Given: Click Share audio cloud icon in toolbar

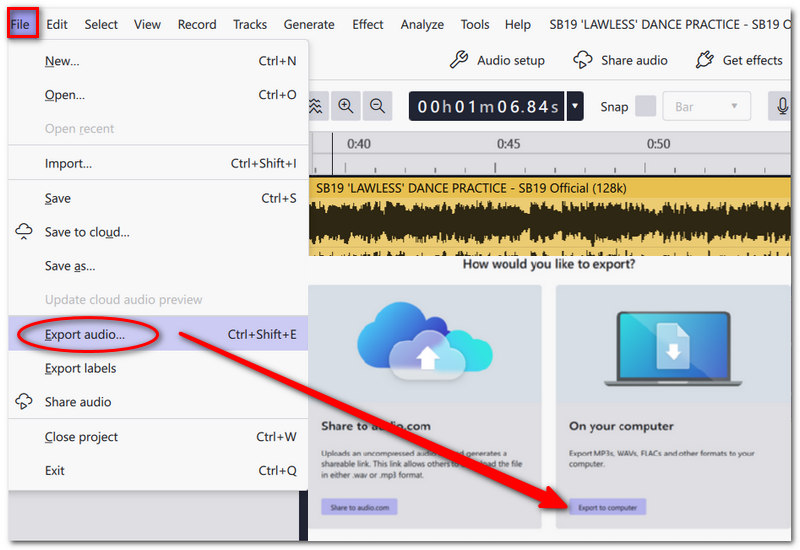Looking at the screenshot, I should pos(583,60).
